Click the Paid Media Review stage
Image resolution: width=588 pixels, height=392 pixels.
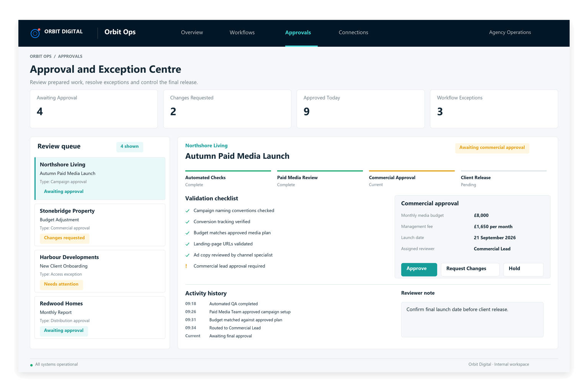click(x=320, y=179)
